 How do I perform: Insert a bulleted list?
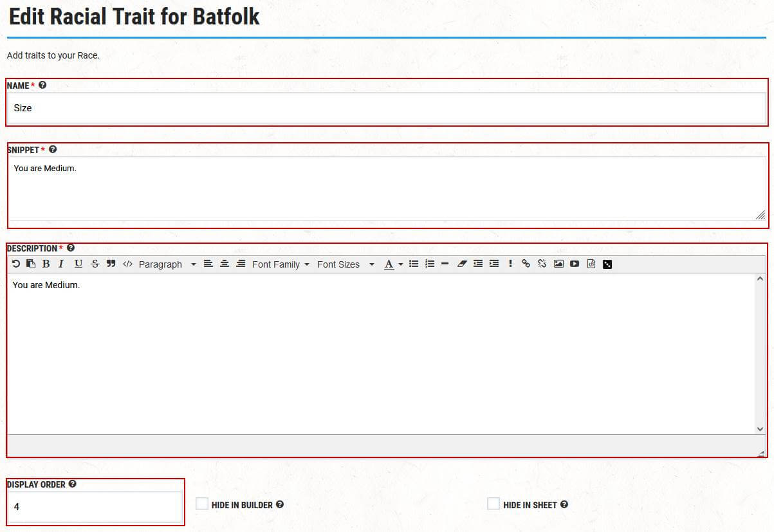point(414,264)
